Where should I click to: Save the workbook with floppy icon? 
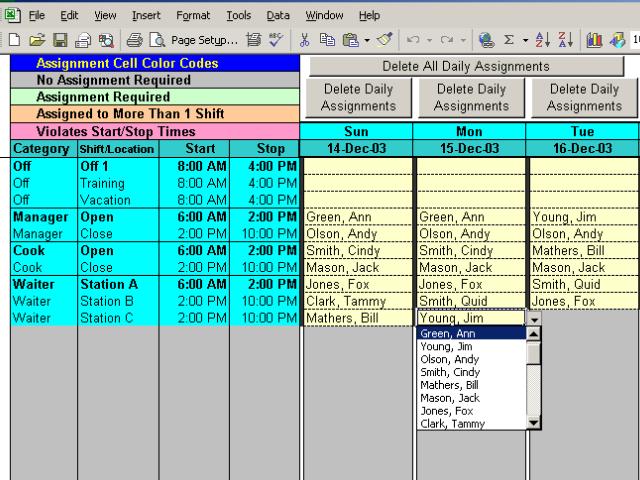coord(60,40)
